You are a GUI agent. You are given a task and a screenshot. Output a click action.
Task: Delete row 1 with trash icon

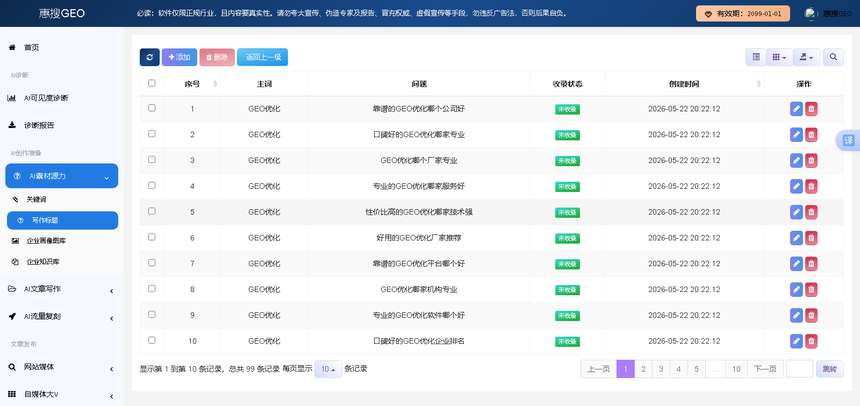pos(811,109)
